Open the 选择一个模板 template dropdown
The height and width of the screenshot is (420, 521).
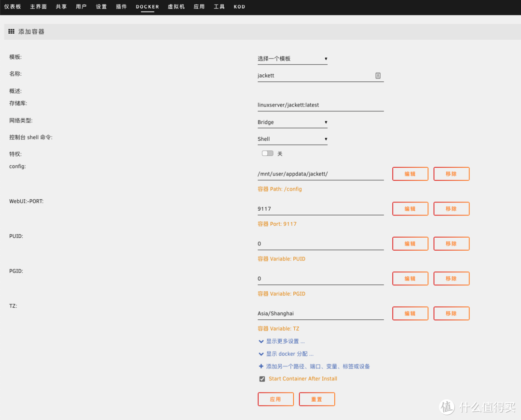(x=292, y=59)
